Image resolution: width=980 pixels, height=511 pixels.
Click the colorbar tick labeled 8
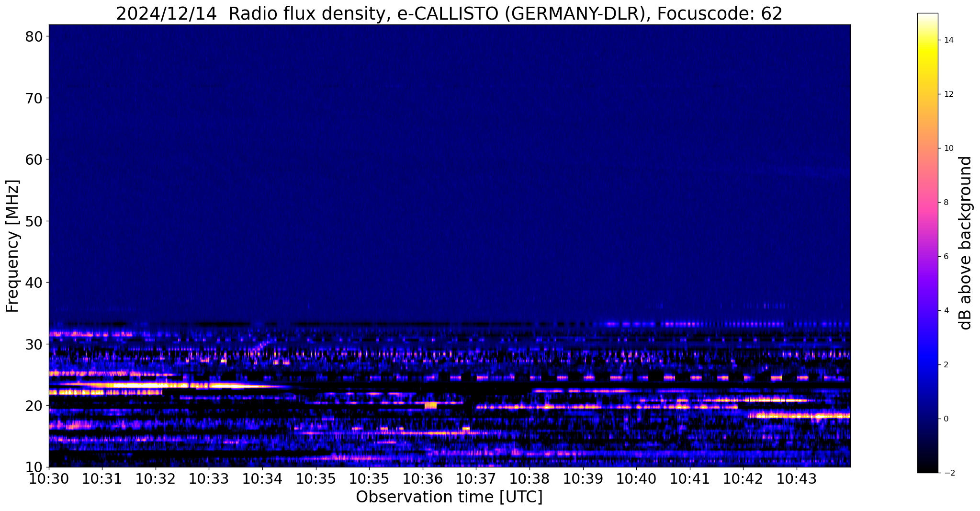[946, 203]
